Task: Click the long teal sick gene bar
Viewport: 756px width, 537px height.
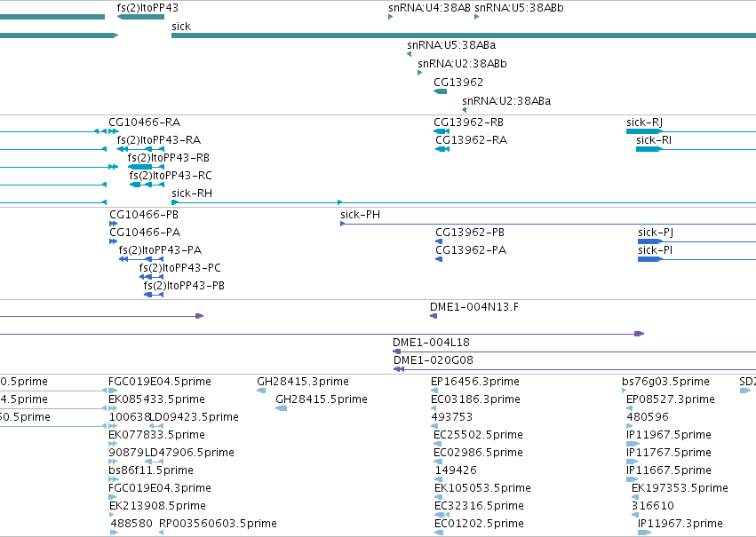Action: coord(464,36)
